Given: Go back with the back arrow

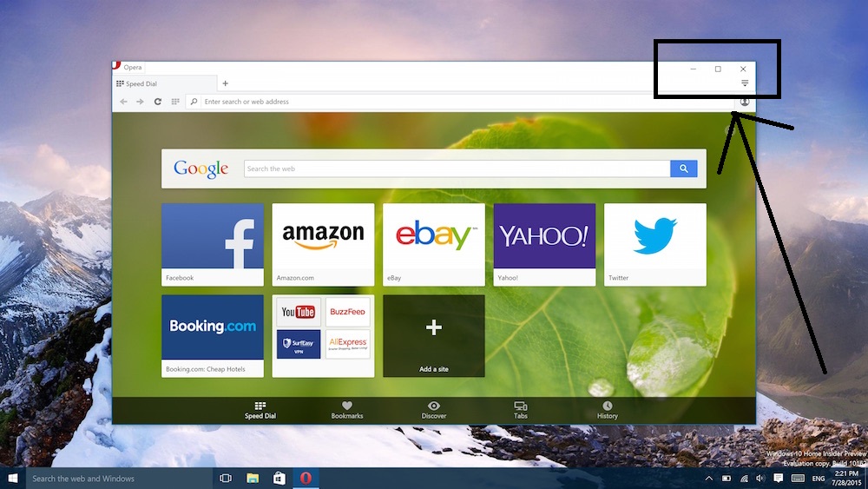Looking at the screenshot, I should pos(123,102).
